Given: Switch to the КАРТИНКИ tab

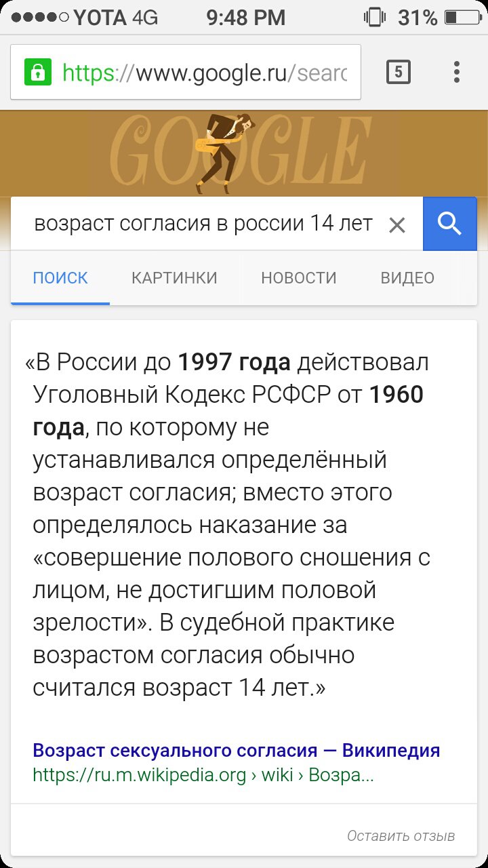Looking at the screenshot, I should coord(174,278).
